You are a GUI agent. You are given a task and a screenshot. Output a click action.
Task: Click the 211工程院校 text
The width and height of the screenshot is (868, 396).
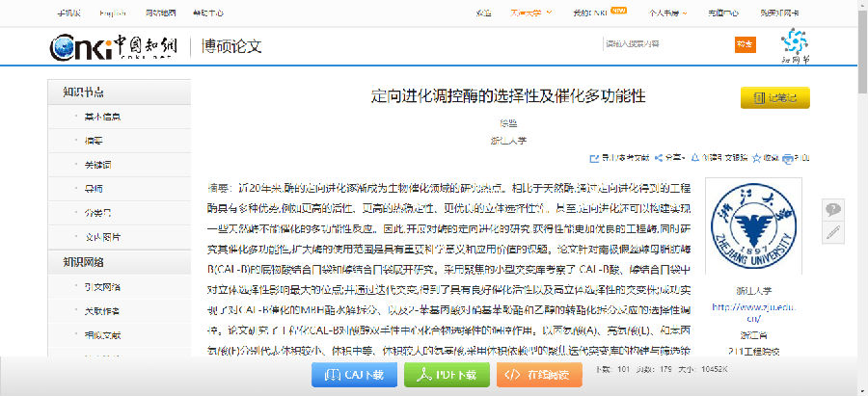pyautogui.click(x=753, y=352)
